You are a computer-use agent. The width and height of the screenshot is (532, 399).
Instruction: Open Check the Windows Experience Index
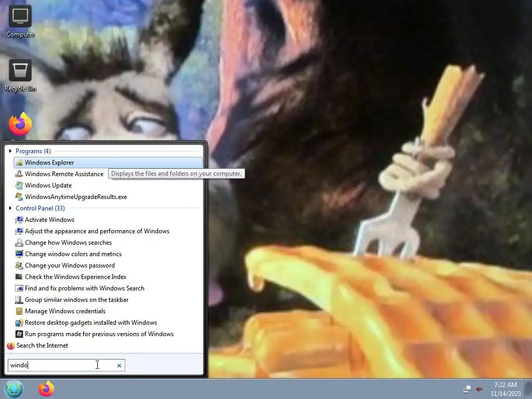coord(76,277)
